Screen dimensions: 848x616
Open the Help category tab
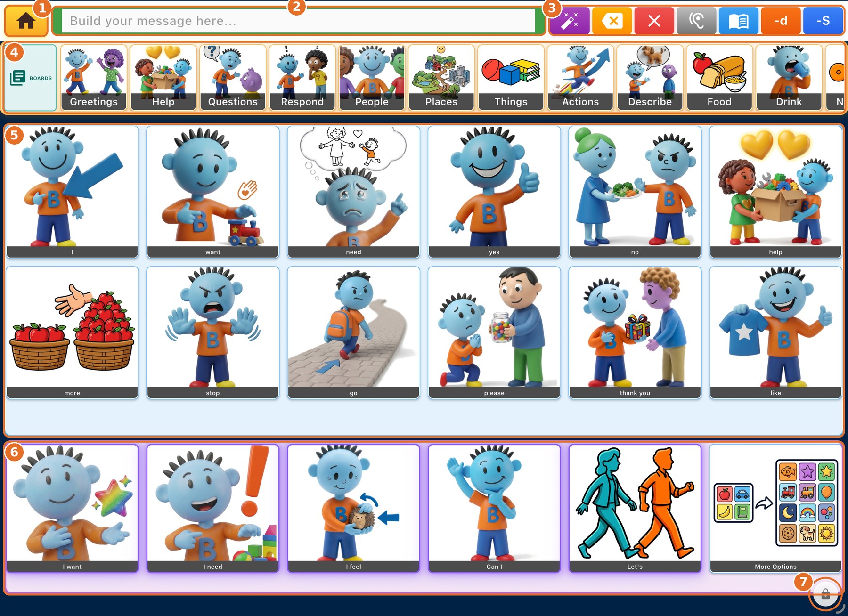pyautogui.click(x=163, y=78)
